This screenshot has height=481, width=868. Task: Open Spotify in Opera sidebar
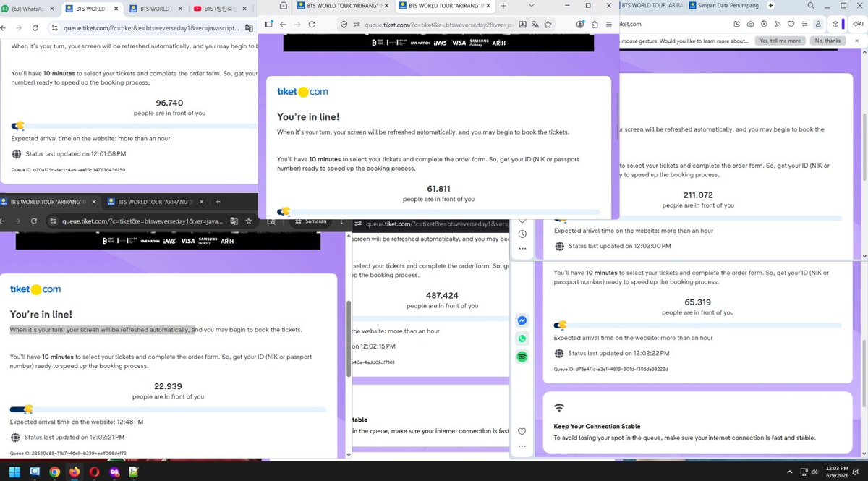coord(522,357)
